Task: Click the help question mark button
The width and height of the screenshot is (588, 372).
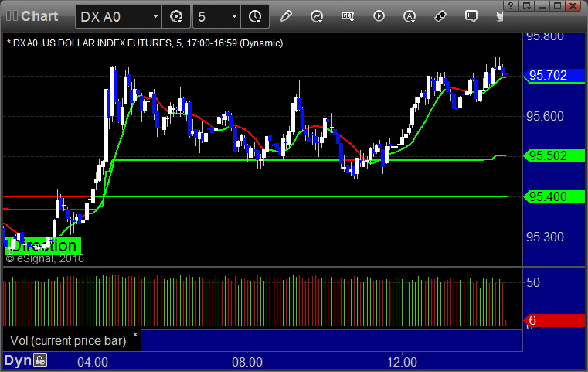Action: click(511, 5)
